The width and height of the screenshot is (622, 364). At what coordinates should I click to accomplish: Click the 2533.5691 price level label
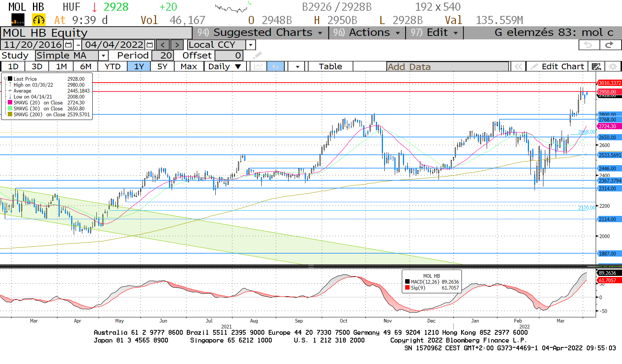click(609, 155)
